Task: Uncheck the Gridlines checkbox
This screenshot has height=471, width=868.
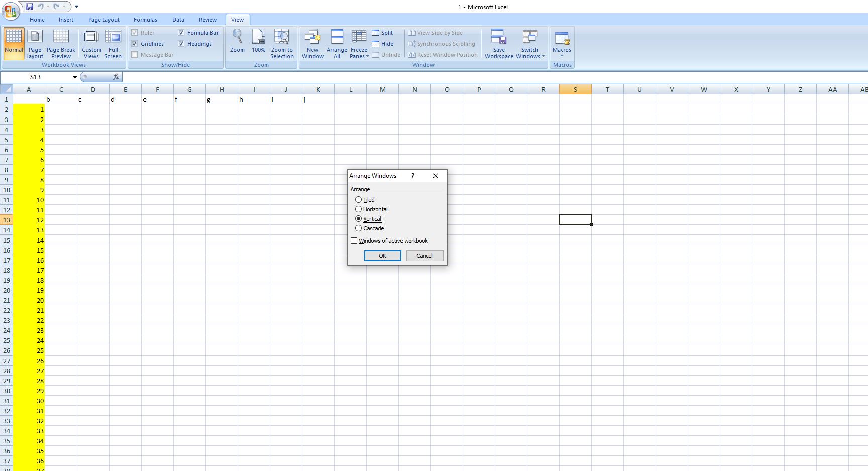Action: point(135,44)
